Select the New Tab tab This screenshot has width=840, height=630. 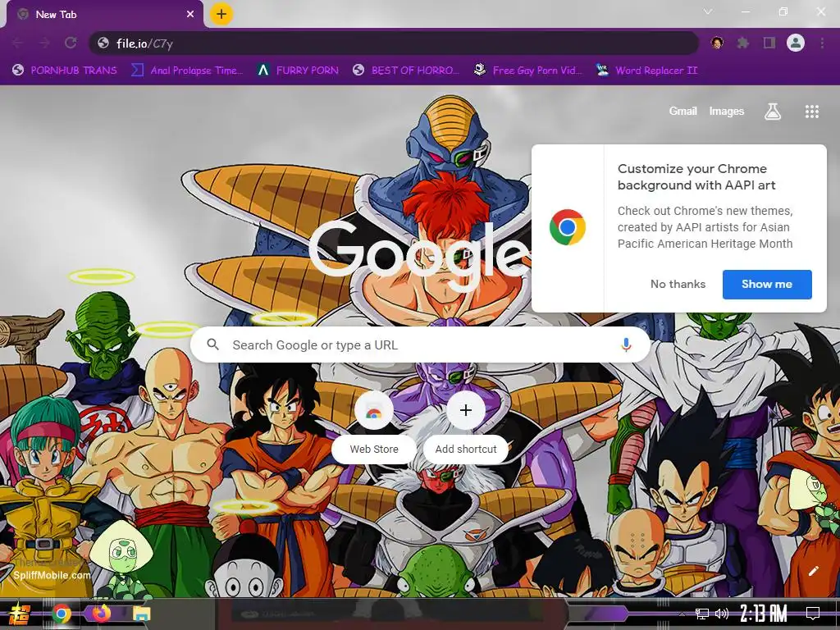click(104, 15)
